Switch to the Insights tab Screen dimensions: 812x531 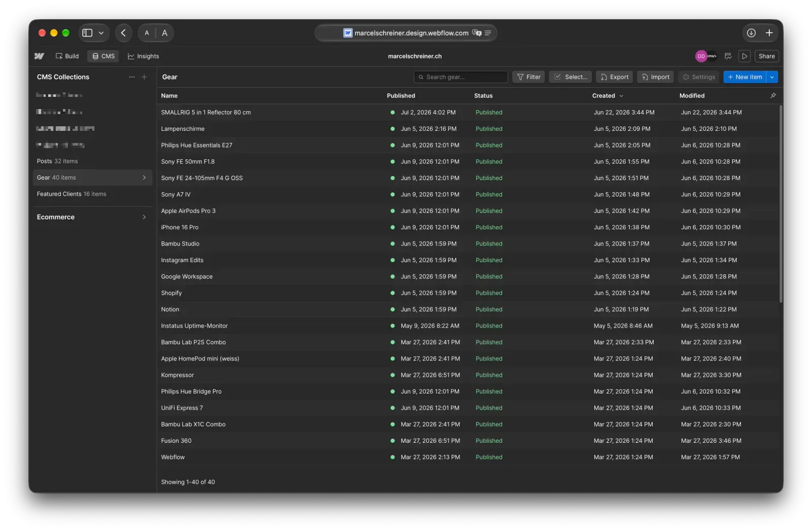tap(143, 56)
